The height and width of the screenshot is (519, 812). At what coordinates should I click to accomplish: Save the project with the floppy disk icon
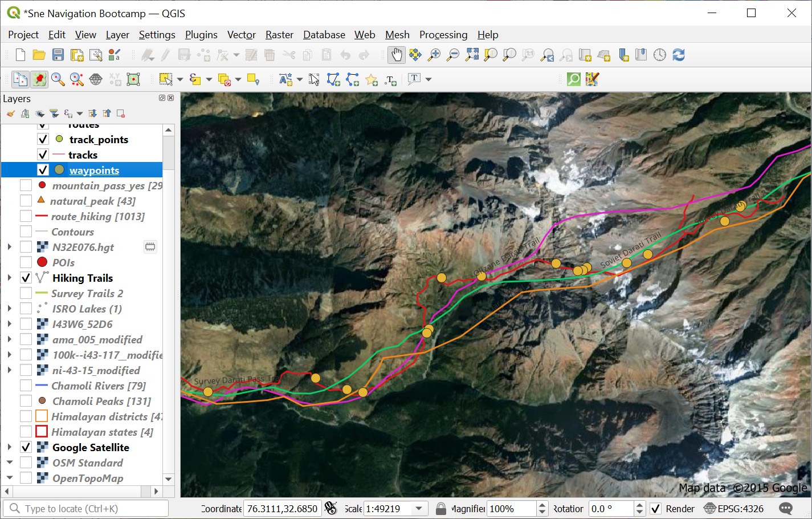[x=58, y=55]
